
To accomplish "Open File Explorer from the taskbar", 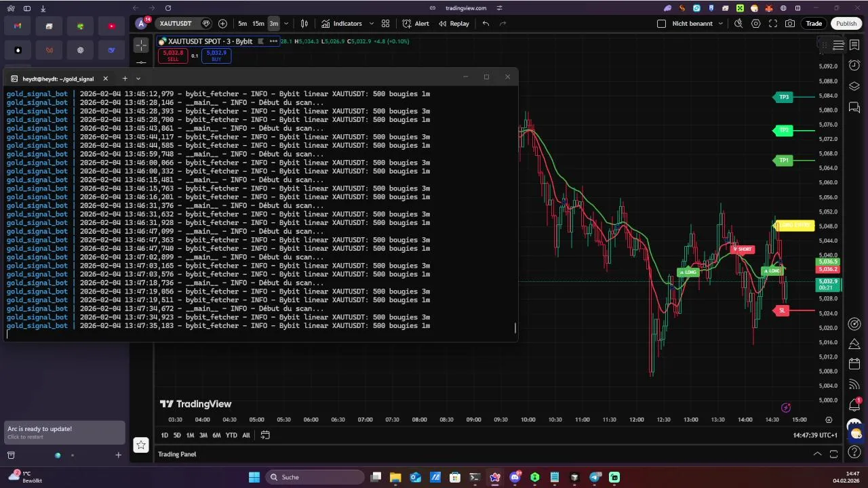I will point(395,477).
